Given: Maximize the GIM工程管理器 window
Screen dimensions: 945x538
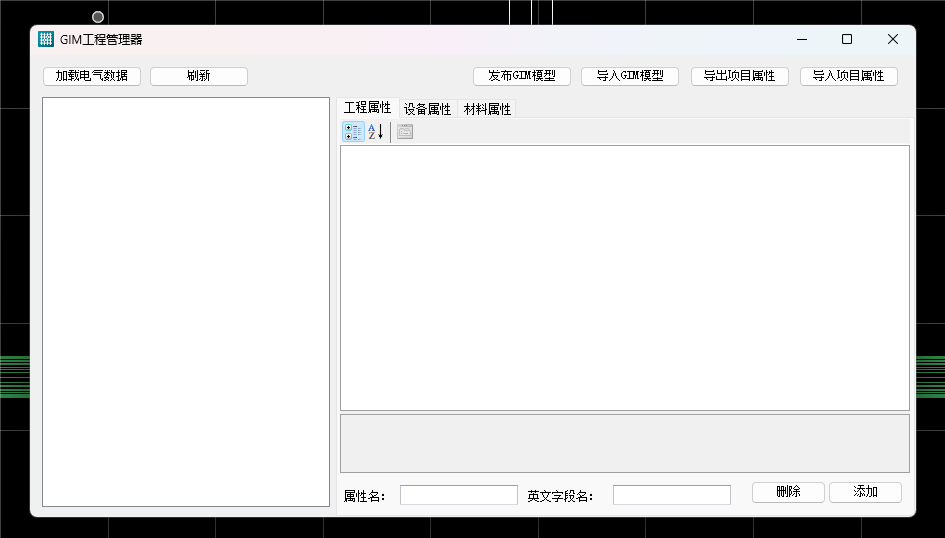Looking at the screenshot, I should pyautogui.click(x=847, y=39).
